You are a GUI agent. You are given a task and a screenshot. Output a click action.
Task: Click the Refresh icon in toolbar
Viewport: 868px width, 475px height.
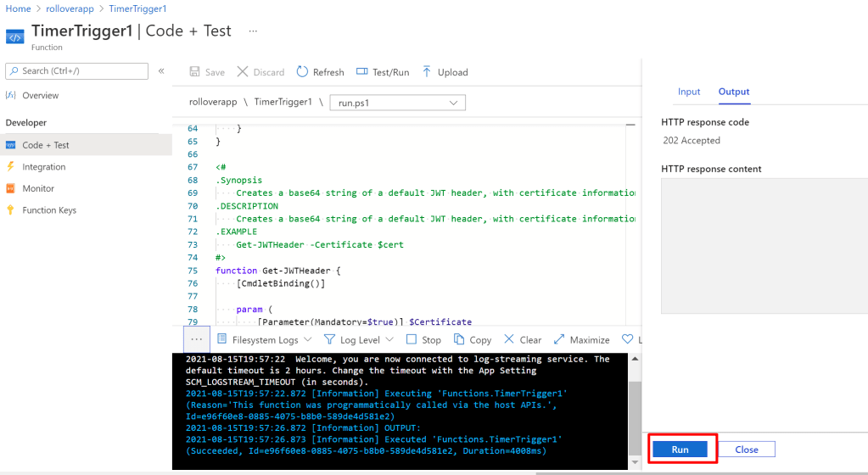click(302, 72)
